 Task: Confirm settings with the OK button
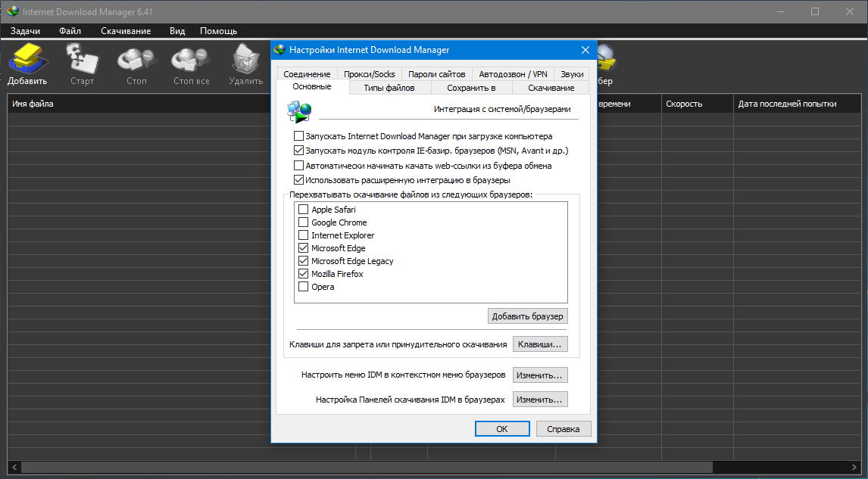pos(501,428)
